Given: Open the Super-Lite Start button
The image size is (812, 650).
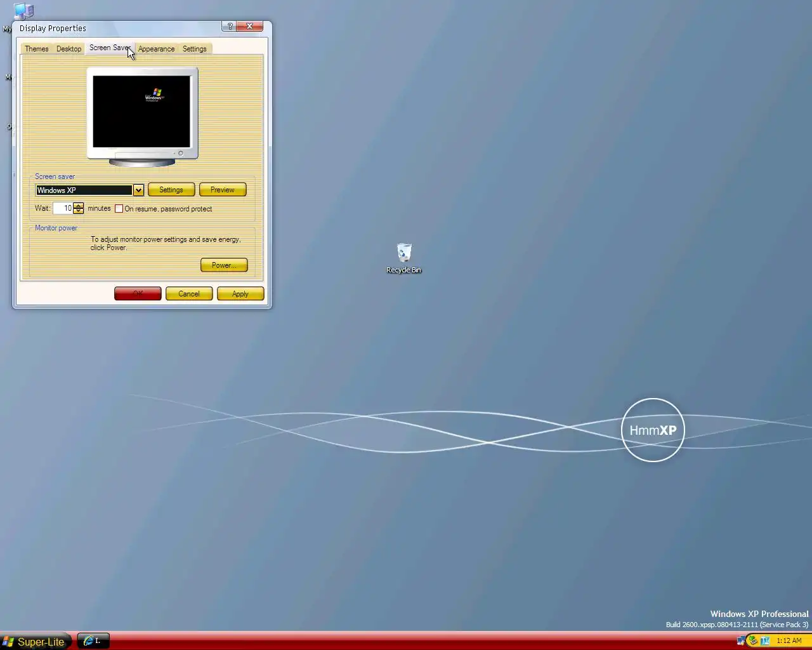Looking at the screenshot, I should click(35, 642).
